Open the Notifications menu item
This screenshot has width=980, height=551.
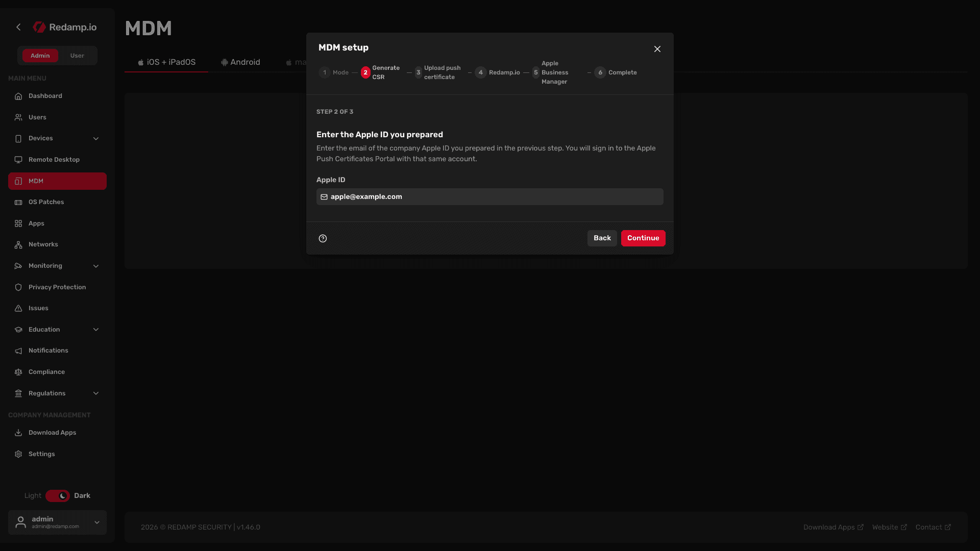57,350
